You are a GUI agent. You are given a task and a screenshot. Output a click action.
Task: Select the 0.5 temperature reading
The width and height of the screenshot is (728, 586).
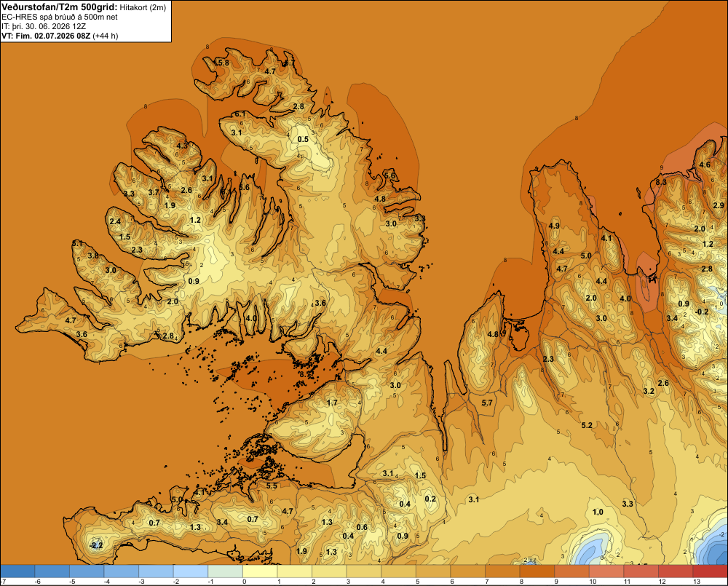pos(303,139)
